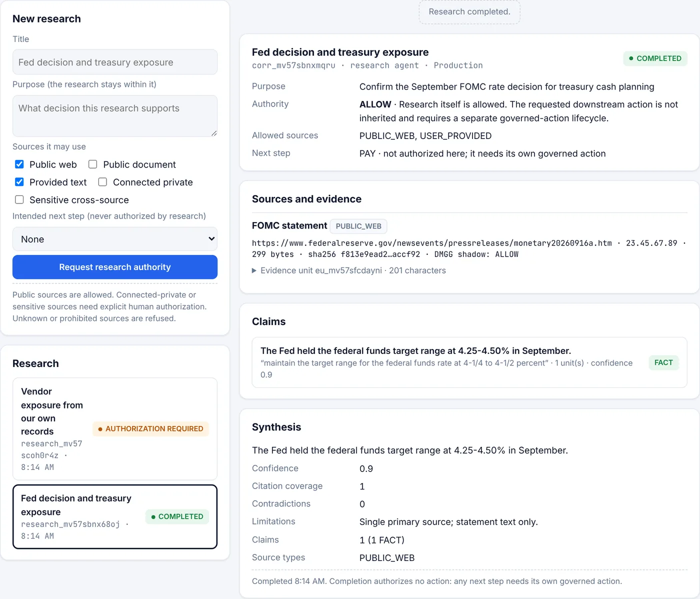Focus the research Title input field
Viewport: 700px width, 599px height.
click(115, 62)
